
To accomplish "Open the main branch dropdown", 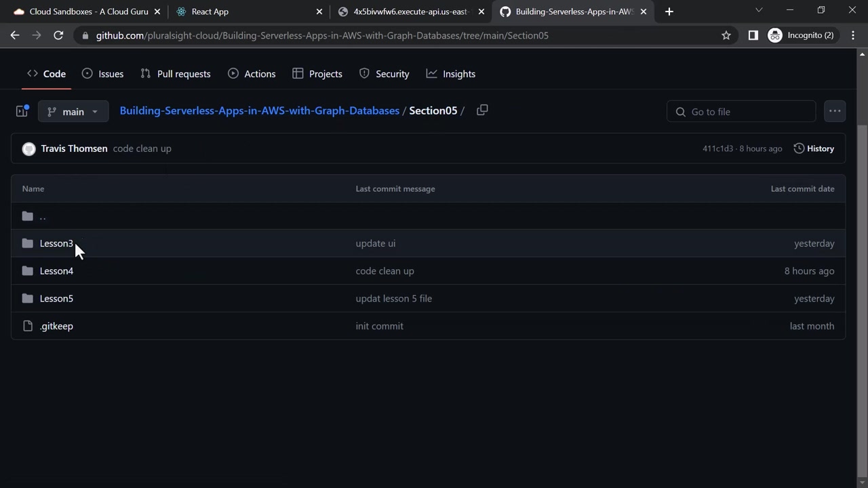I will (73, 112).
